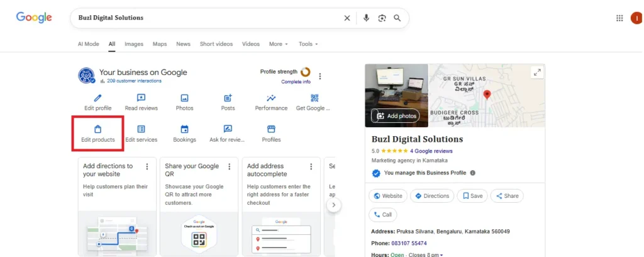Open the Google account avatar
The width and height of the screenshot is (644, 257).
click(636, 18)
